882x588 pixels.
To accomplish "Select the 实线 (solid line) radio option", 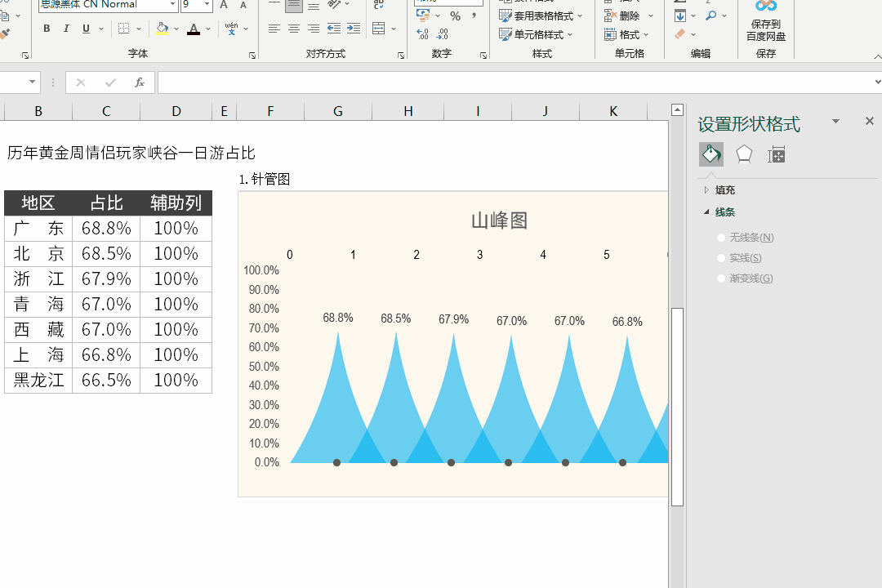I will tap(721, 258).
